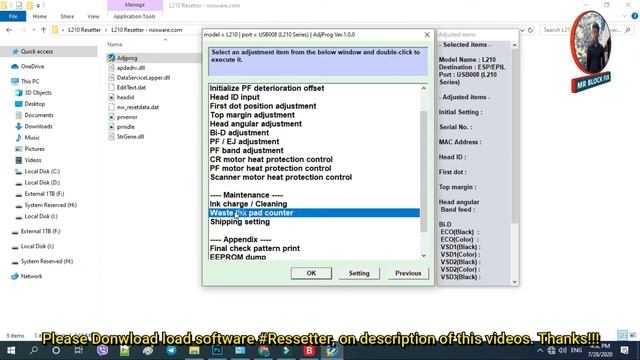Select PF / EJ adjustment item
Image resolution: width=640 pixels, height=360 pixels.
[244, 142]
